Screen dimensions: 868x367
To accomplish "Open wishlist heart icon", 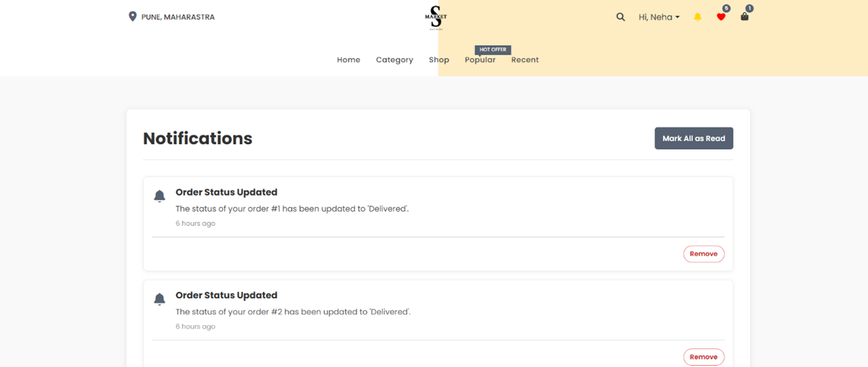I will click(721, 17).
